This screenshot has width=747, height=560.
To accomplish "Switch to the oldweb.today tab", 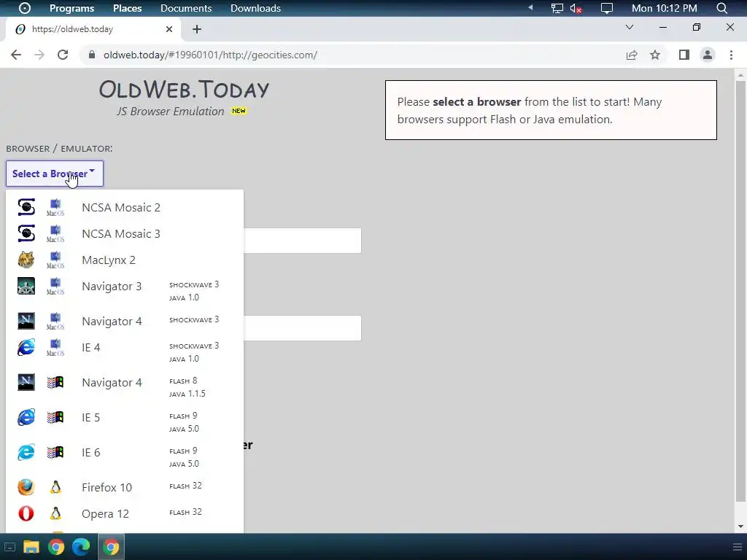I will [93, 29].
